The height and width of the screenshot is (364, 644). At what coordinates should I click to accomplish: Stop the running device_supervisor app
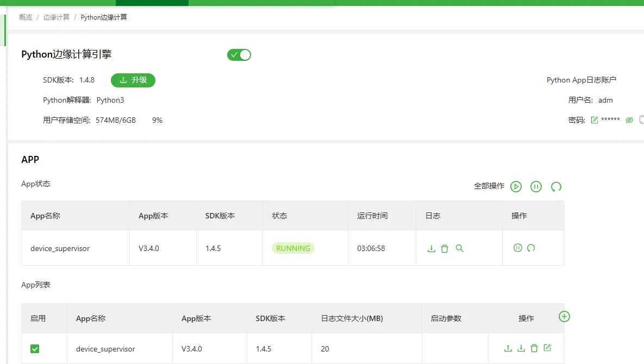(x=518, y=248)
